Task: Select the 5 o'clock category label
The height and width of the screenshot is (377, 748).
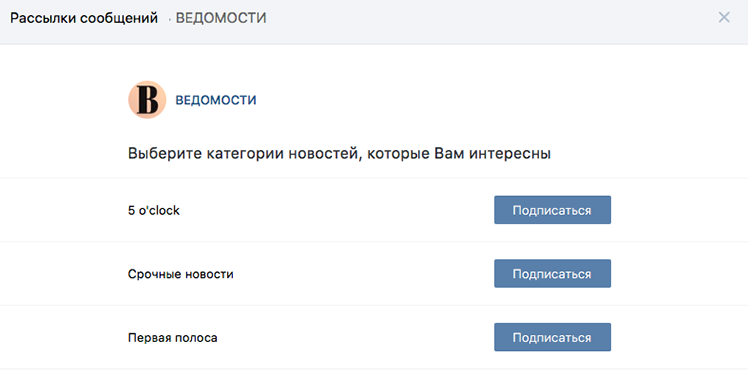Action: tap(154, 210)
